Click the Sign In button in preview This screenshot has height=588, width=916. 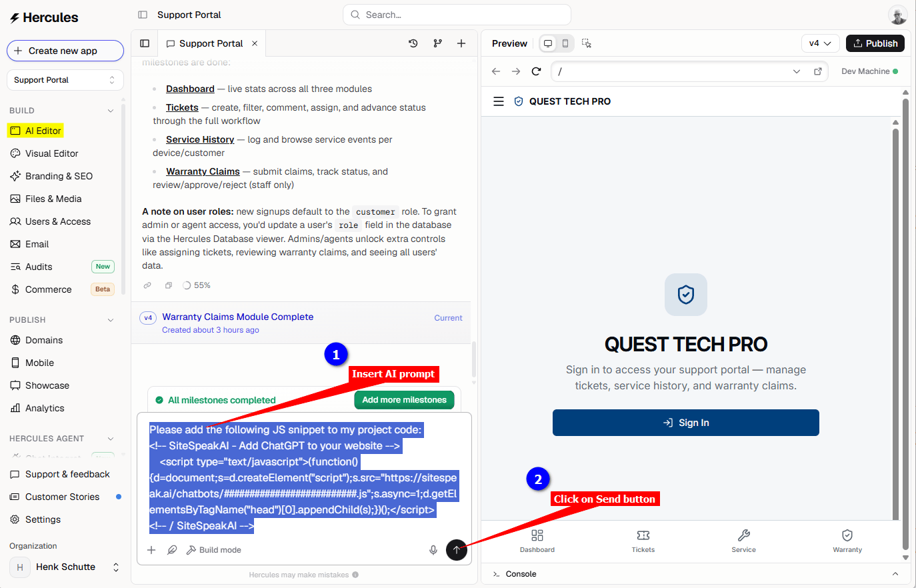[x=686, y=423]
